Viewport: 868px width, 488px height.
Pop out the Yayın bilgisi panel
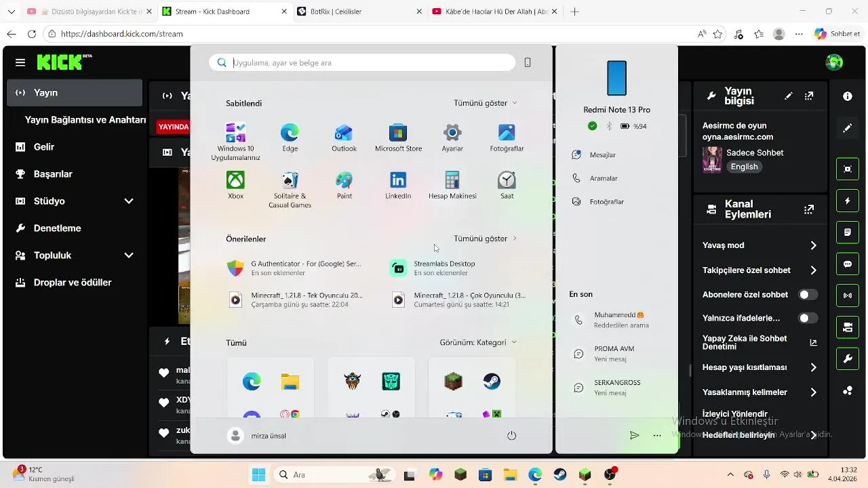coord(809,96)
